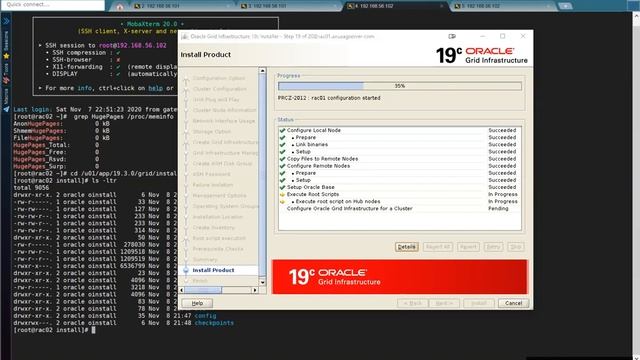Open the Tools sidebar icon
The width and height of the screenshot is (640, 360).
6,80
